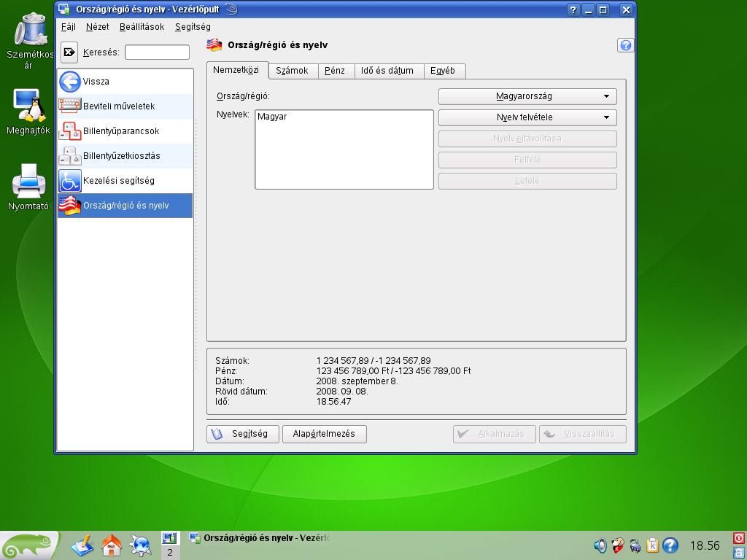Viewport: 747px width, 560px height.
Task: Click the blue help icon in the module header
Action: (625, 45)
